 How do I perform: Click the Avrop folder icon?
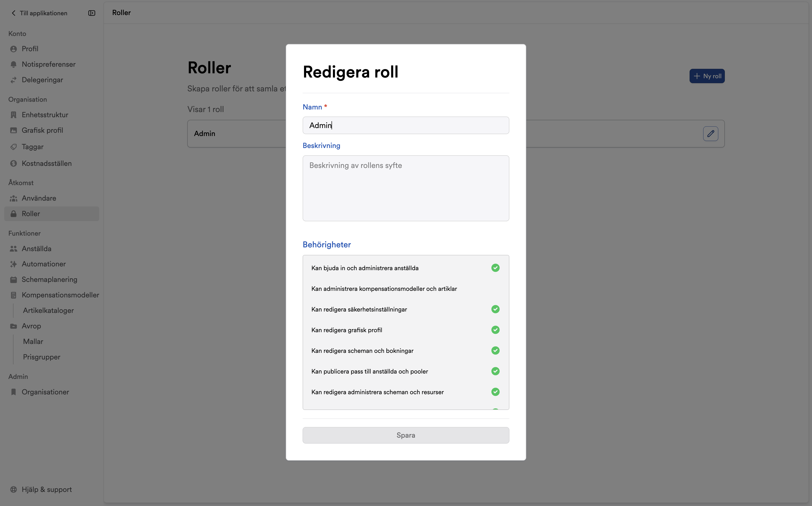pyautogui.click(x=13, y=326)
